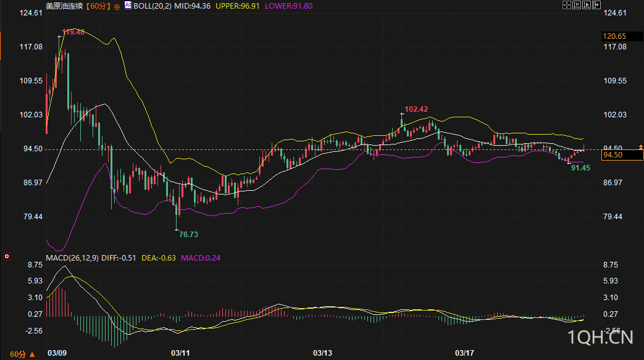The image size is (644, 360).
Task: Click the 76.73 low price marker
Action: tap(188, 235)
